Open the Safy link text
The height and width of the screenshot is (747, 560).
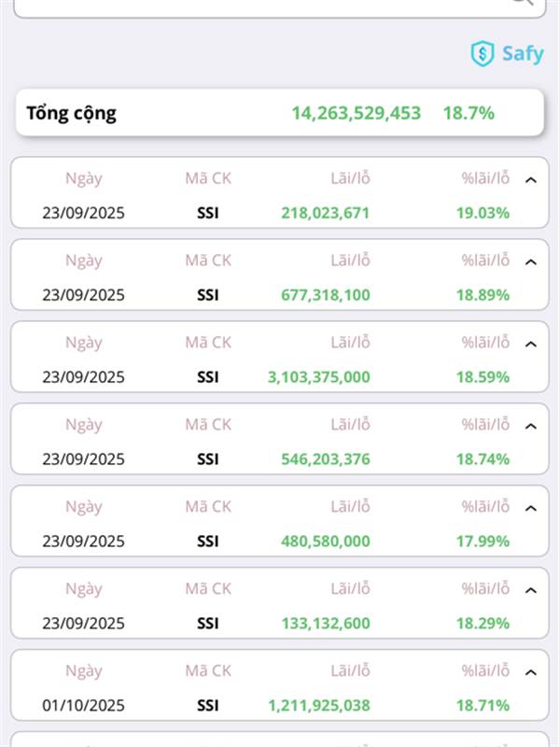click(x=522, y=53)
